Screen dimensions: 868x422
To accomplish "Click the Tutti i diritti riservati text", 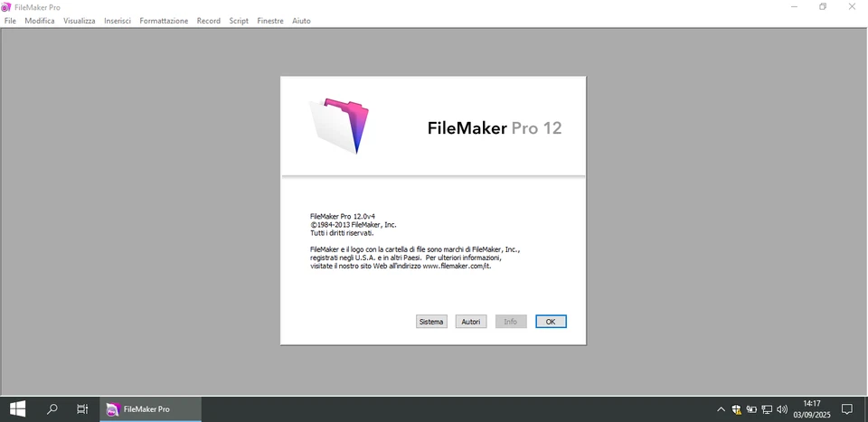I will coord(342,233).
